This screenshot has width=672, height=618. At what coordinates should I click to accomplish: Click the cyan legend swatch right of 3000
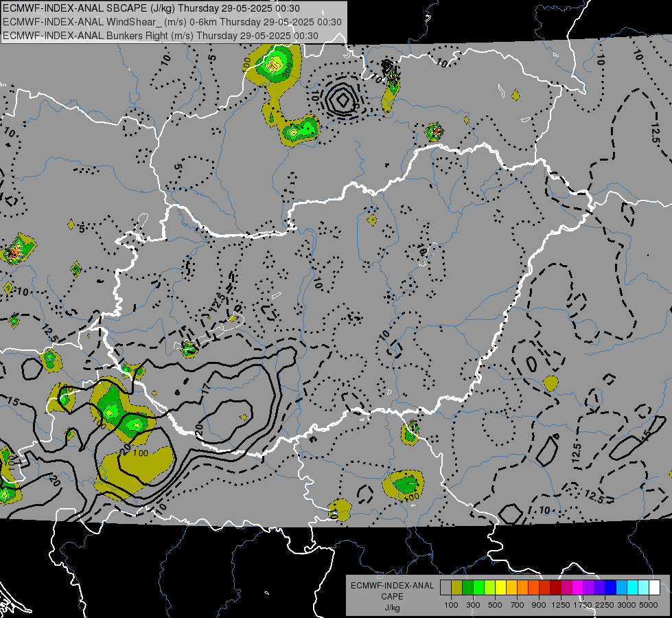click(x=633, y=588)
